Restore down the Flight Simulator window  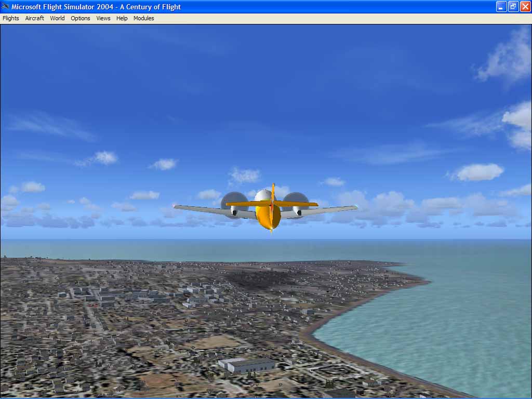pyautogui.click(x=513, y=6)
